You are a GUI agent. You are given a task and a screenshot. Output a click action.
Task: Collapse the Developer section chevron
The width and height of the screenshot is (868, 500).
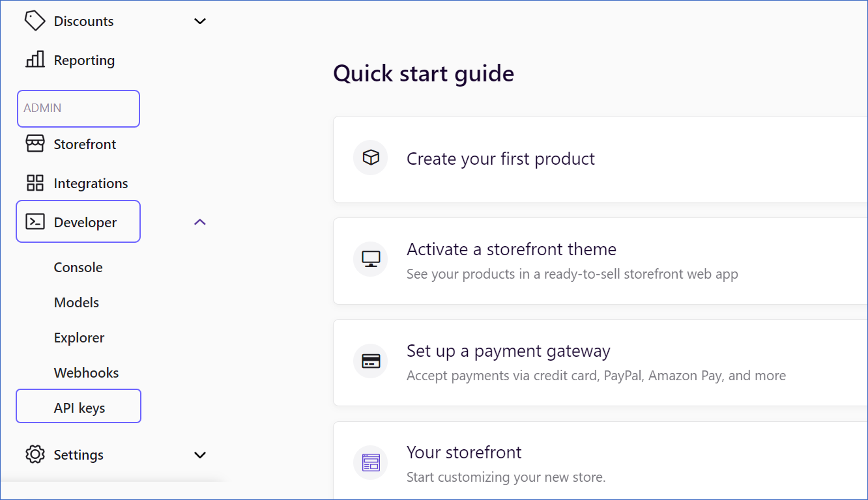click(x=200, y=222)
